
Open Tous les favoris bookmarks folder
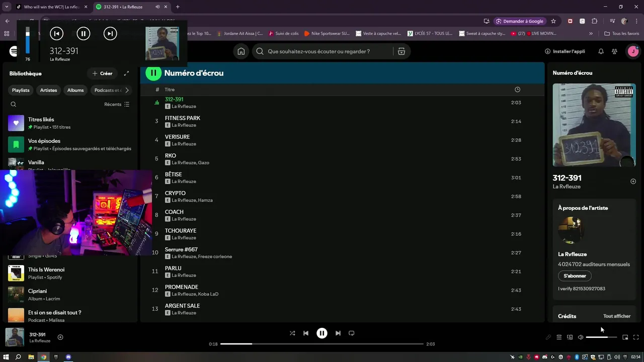click(622, 34)
